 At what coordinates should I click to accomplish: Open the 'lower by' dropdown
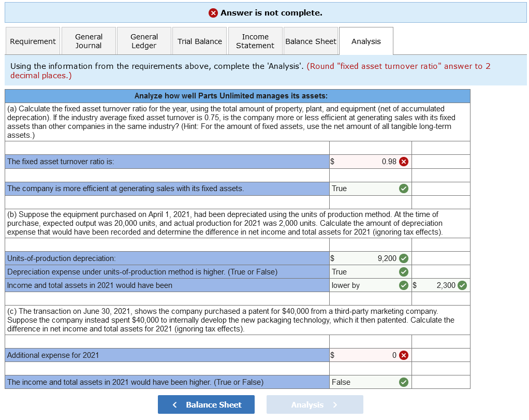pyautogui.click(x=371, y=285)
